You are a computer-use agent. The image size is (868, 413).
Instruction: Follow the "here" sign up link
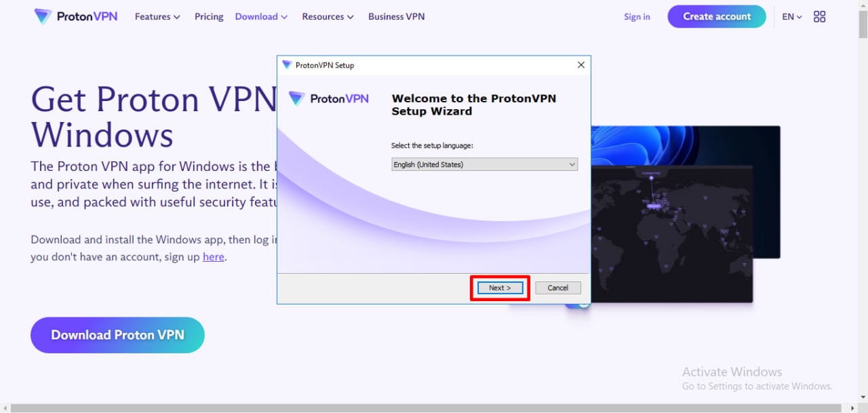pos(213,257)
